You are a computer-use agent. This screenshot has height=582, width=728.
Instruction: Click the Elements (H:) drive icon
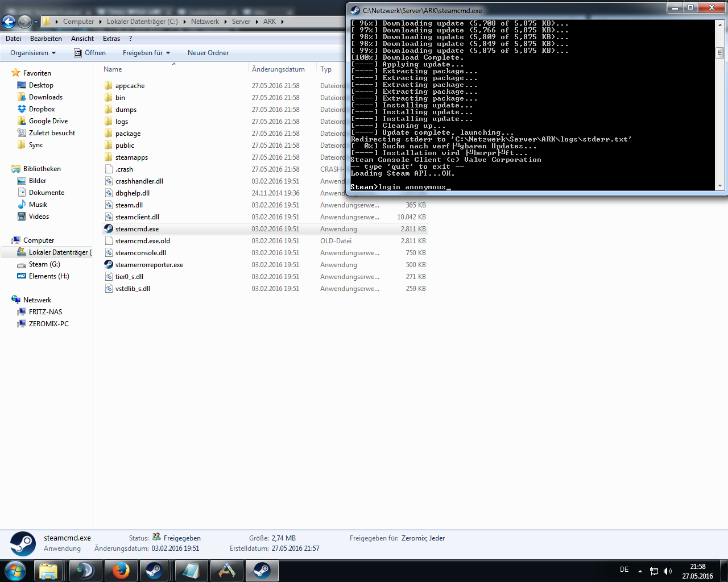click(22, 276)
